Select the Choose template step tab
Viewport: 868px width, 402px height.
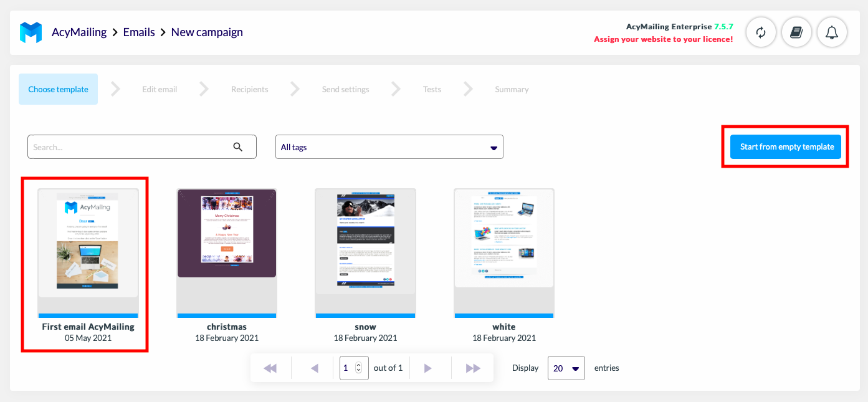pos(58,89)
